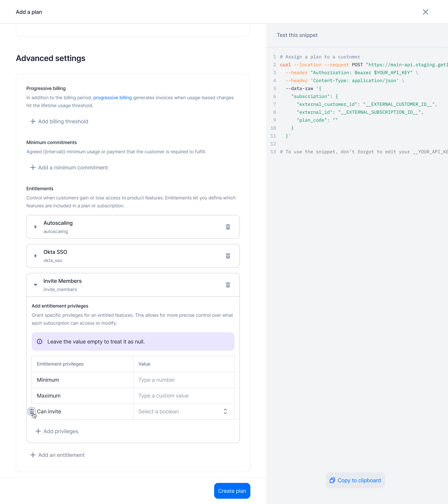Open the progressive billing link
The width and height of the screenshot is (448, 504).
point(112,98)
